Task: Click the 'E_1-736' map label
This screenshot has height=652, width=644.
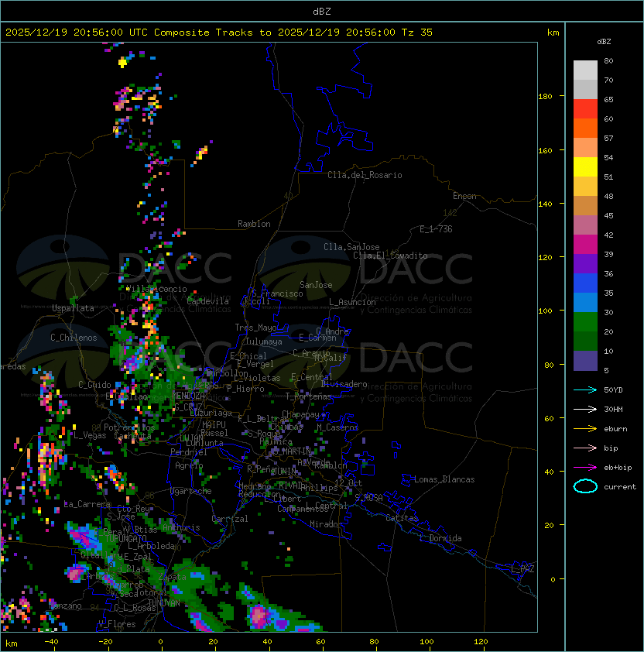Action: pyautogui.click(x=436, y=229)
